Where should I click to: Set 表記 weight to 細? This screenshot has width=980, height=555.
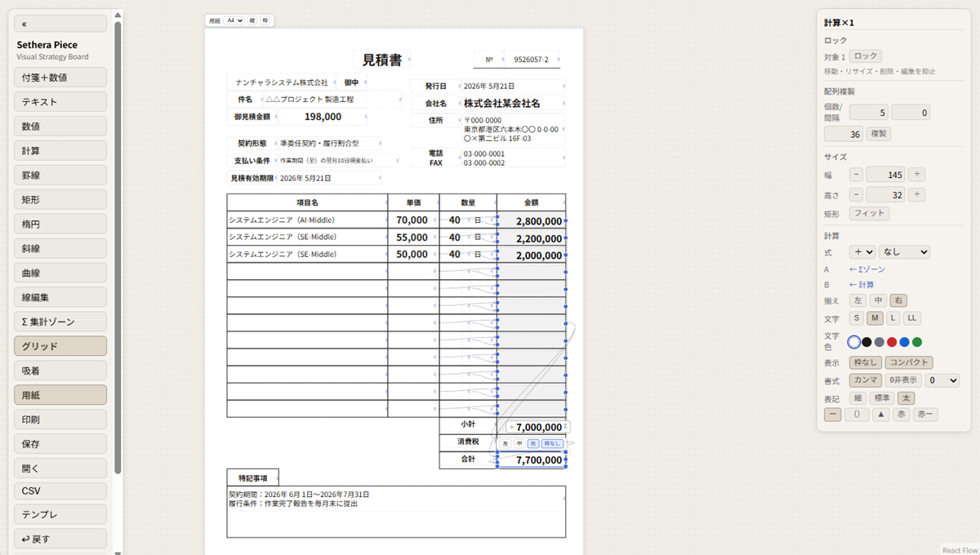click(x=857, y=398)
